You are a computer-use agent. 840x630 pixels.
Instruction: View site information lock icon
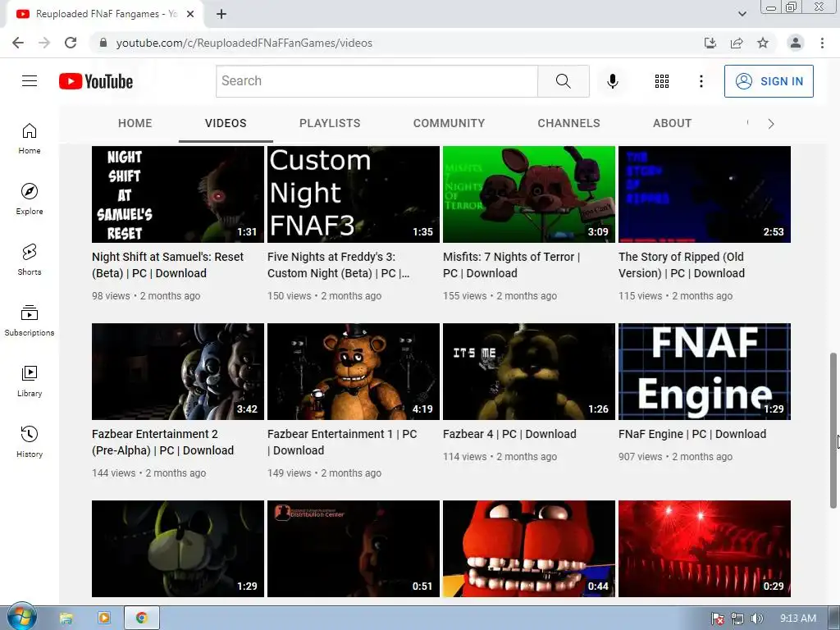point(103,43)
